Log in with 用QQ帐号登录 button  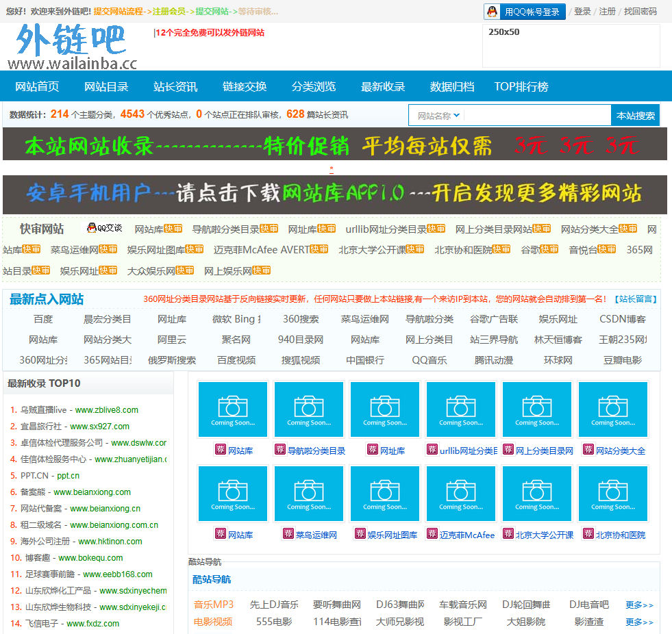click(525, 12)
